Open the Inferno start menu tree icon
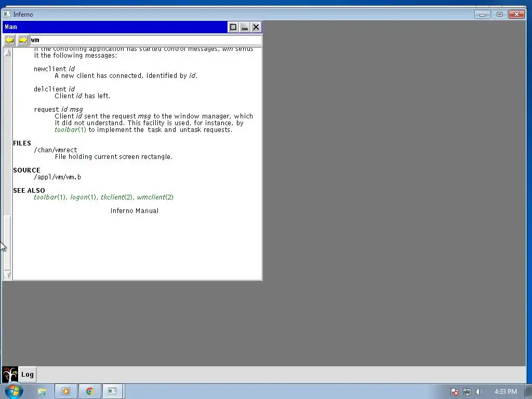This screenshot has width=532, height=399. (x=10, y=375)
